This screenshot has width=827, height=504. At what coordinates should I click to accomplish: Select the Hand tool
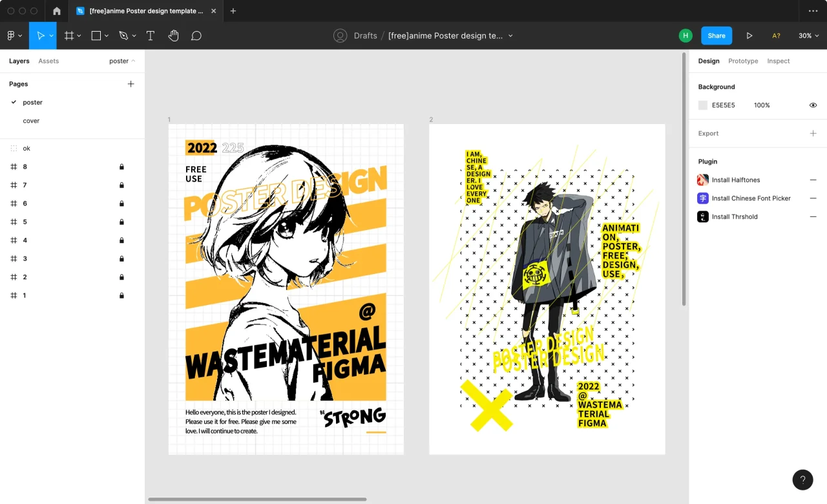point(173,36)
